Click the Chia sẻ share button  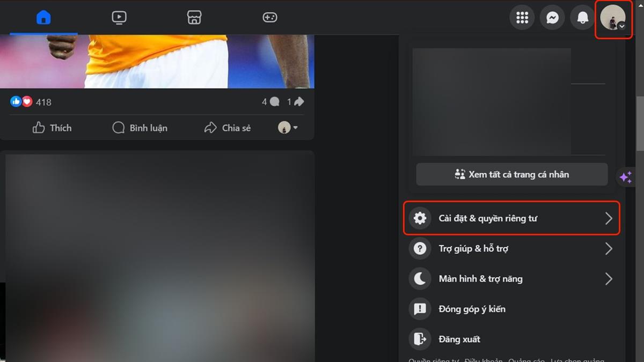pyautogui.click(x=228, y=128)
